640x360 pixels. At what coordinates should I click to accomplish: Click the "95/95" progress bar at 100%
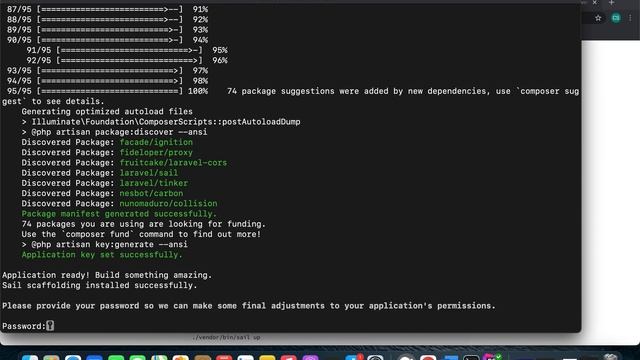(107, 91)
